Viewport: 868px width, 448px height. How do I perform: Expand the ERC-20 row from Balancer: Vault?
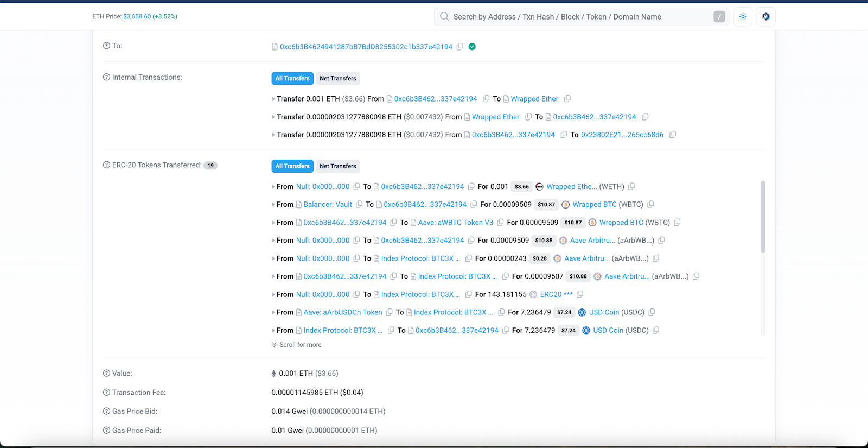point(273,205)
